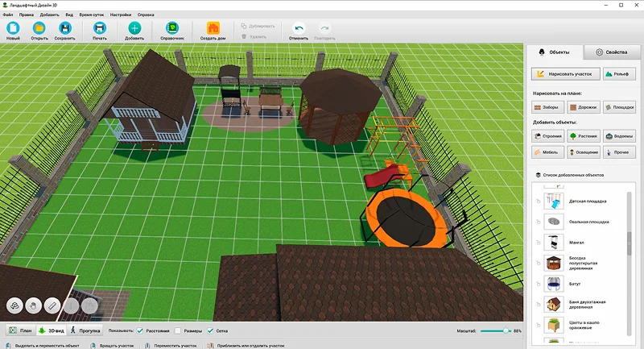Click the Заборы button
The image size is (644, 349).
click(x=548, y=107)
